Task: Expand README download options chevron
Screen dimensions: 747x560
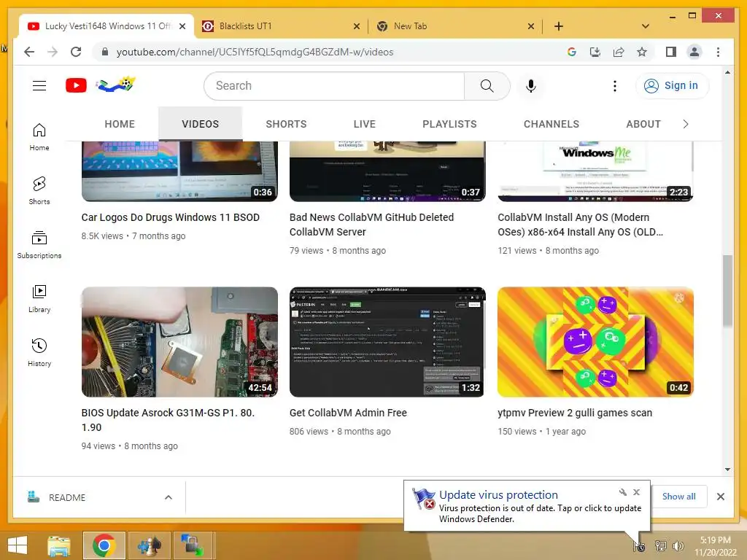Action: pos(169,497)
